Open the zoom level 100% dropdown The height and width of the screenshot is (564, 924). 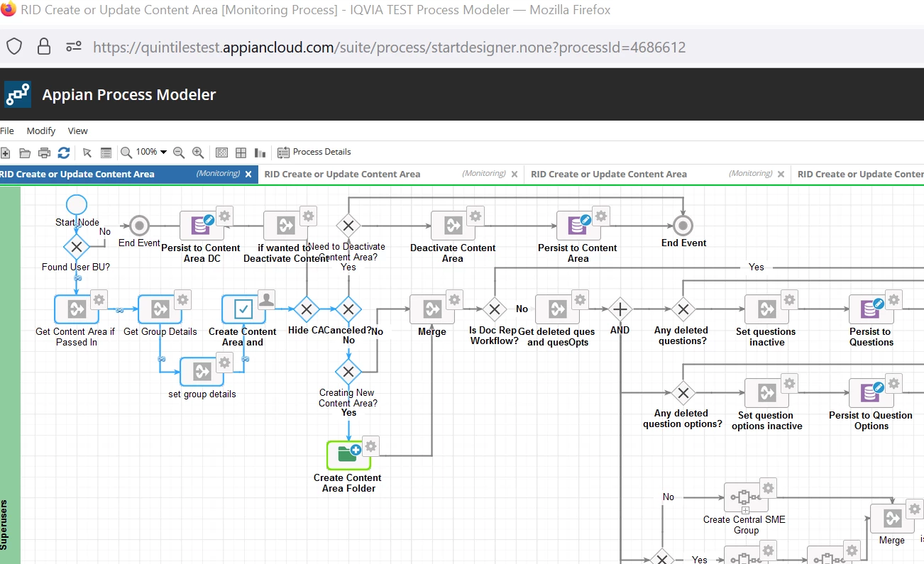pos(152,152)
